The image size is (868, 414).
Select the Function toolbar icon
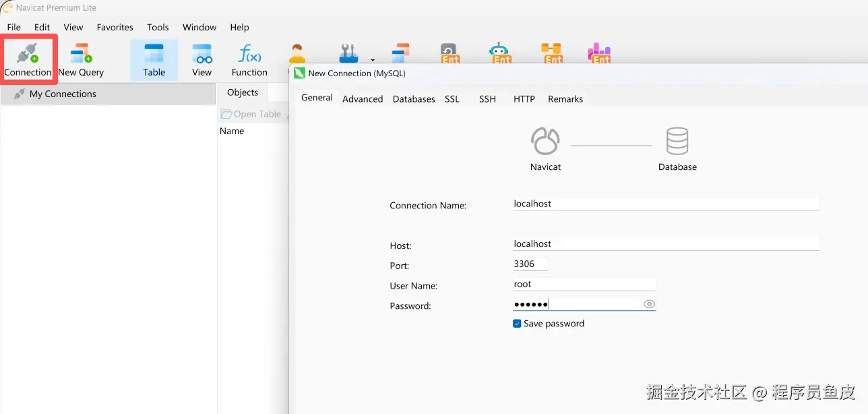[x=249, y=60]
